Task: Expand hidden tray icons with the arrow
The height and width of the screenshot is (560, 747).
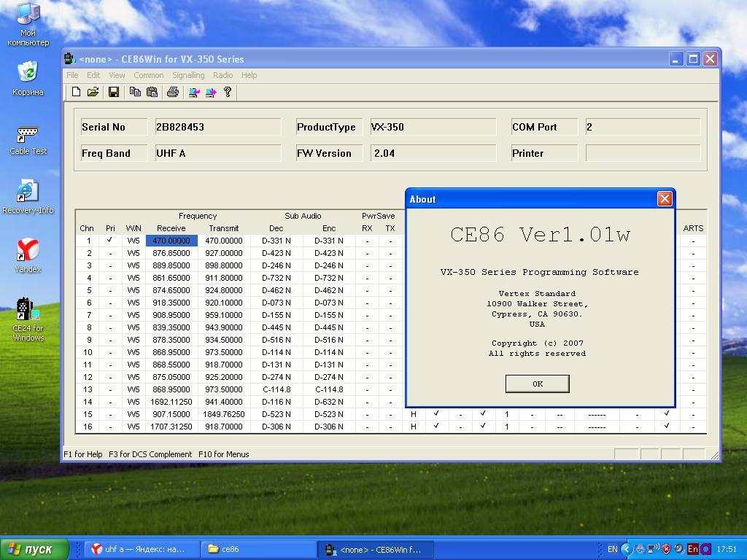Action: pyautogui.click(x=627, y=550)
